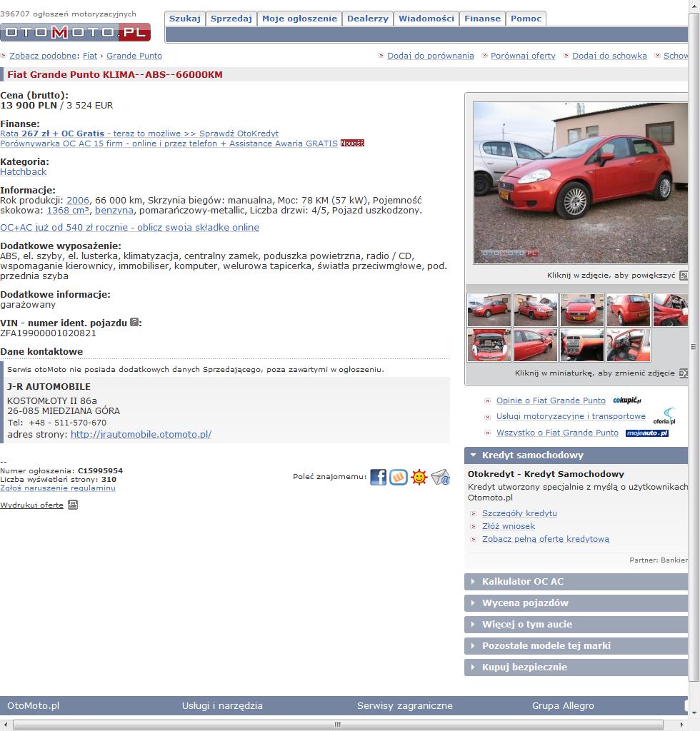
Task: Click Dodaj do porównania link
Action: pyautogui.click(x=431, y=56)
